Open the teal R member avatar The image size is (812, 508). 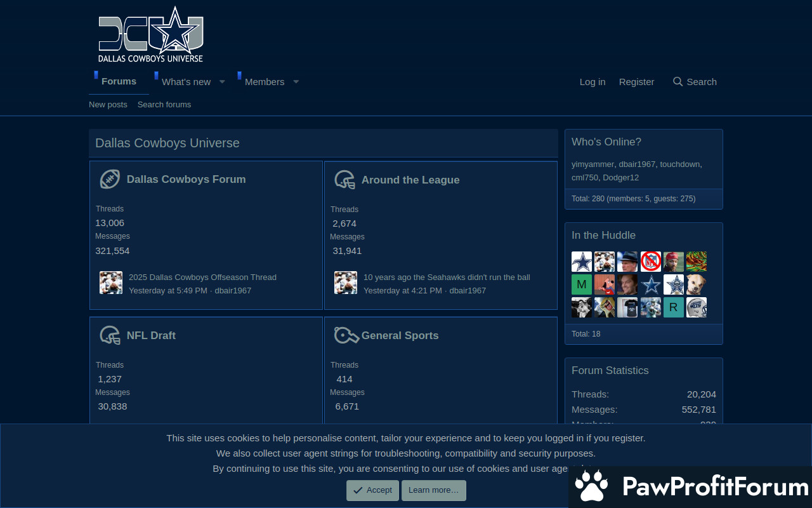[x=673, y=307]
